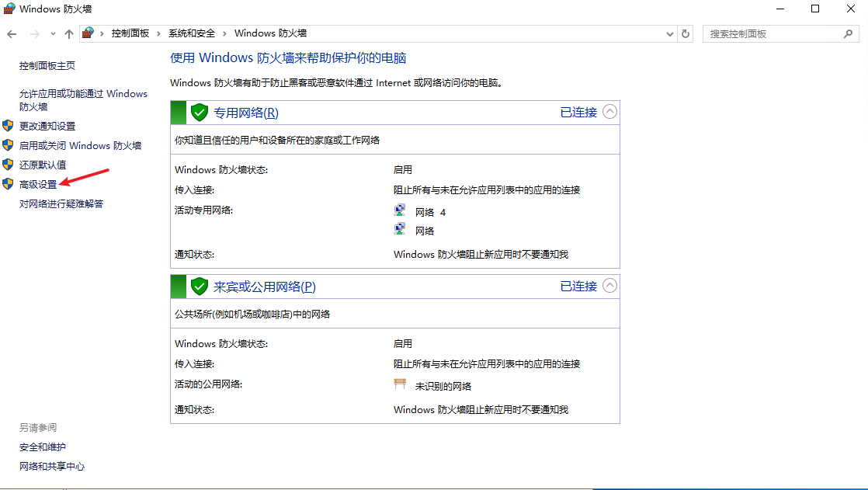Open 允许应用或功能通过 Windows 防火墙
868x490 pixels.
(83, 100)
